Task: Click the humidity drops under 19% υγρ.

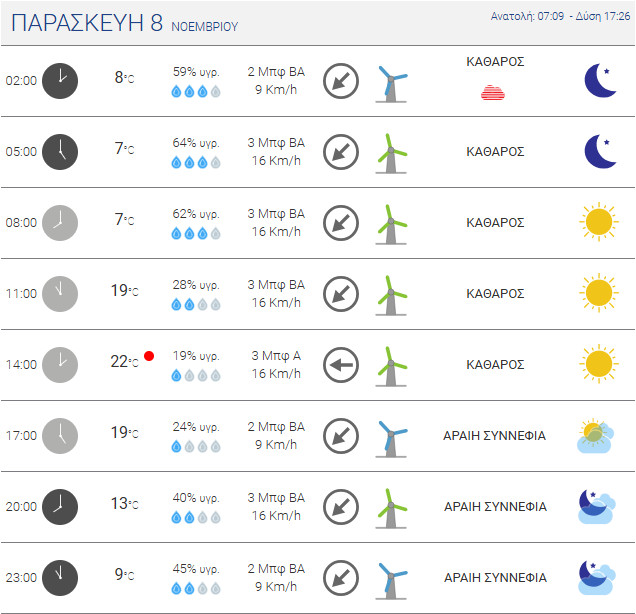Action: (x=196, y=375)
